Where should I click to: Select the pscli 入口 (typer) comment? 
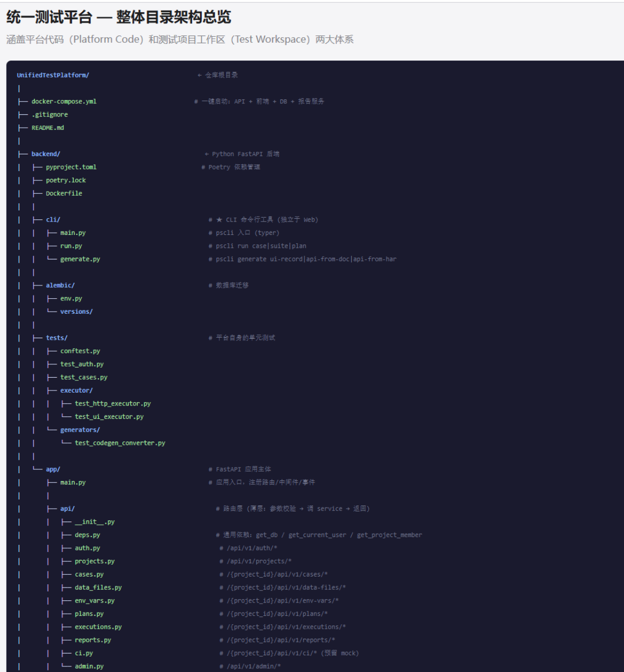244,233
